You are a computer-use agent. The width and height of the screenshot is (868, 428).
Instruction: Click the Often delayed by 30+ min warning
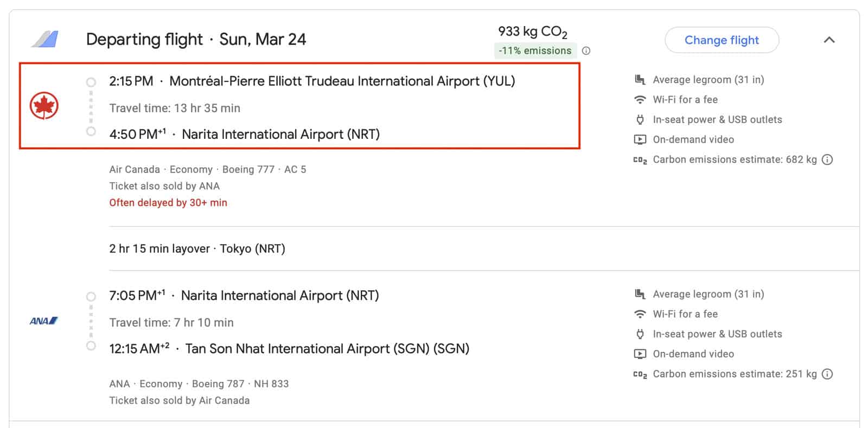coord(168,203)
